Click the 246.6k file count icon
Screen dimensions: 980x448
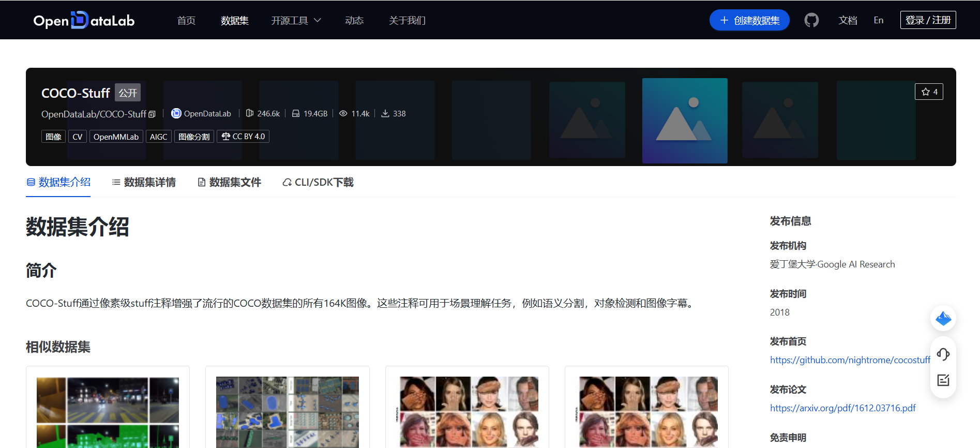[250, 113]
